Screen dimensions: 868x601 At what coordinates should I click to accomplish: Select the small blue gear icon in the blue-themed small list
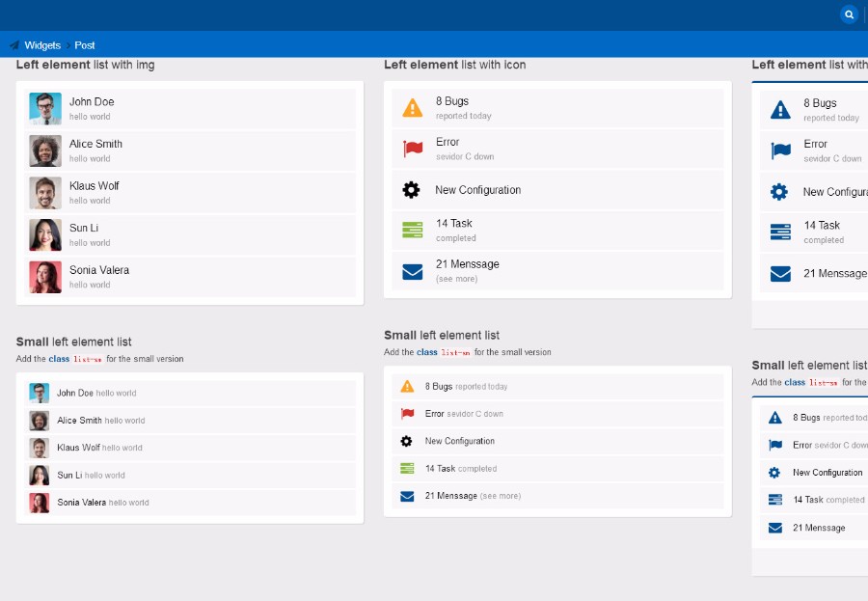774,473
